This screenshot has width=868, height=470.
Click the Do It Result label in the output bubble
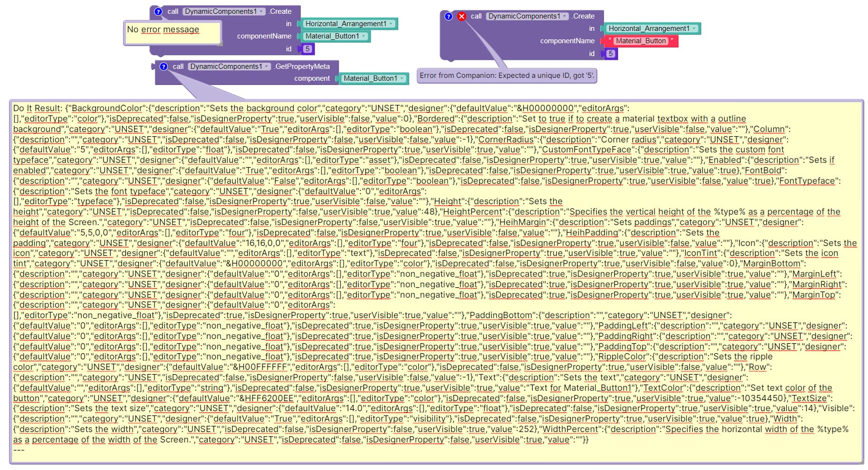(38, 108)
